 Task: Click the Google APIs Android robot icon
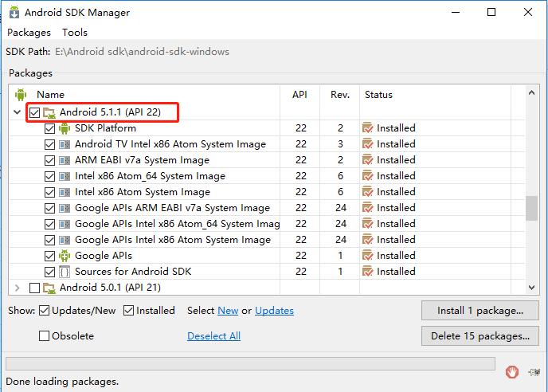click(x=65, y=256)
